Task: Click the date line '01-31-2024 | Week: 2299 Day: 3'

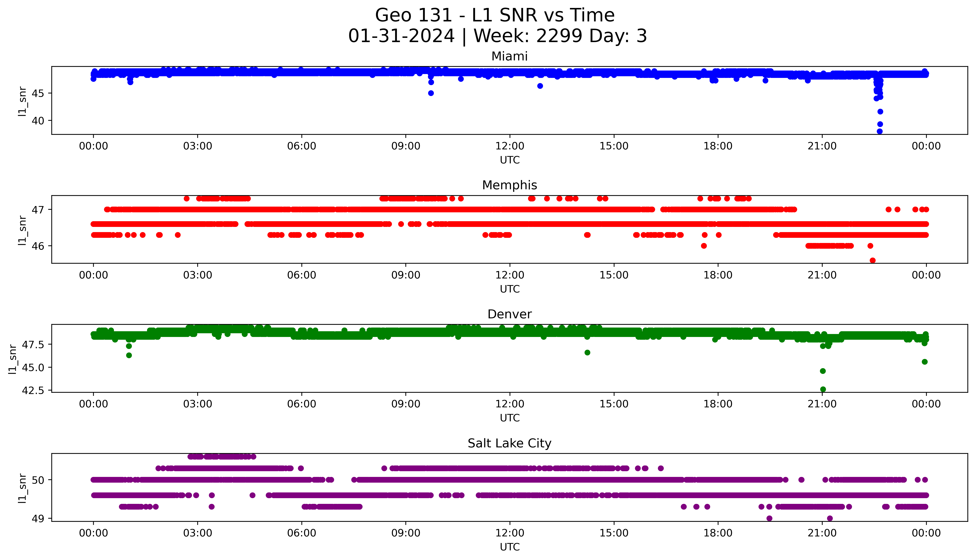Action: coord(497,36)
